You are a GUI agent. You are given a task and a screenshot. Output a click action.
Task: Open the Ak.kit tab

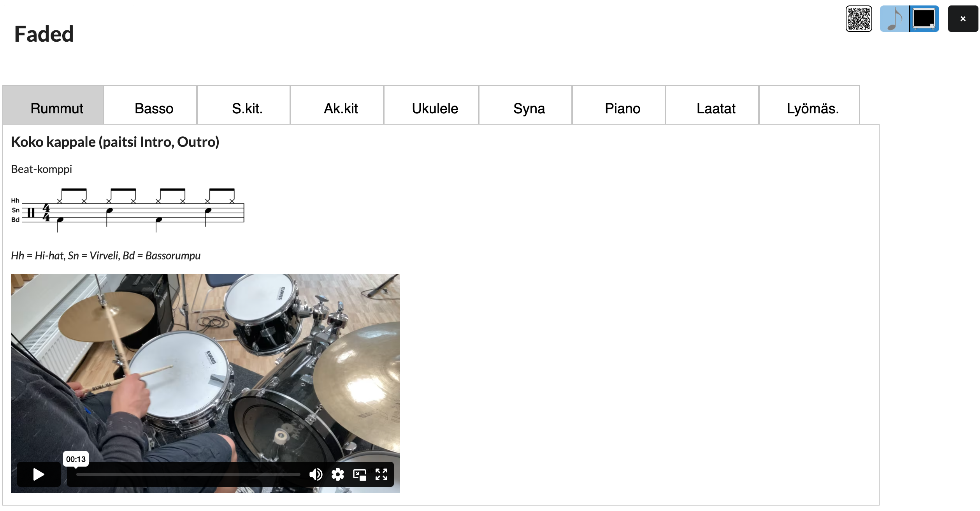click(x=341, y=108)
